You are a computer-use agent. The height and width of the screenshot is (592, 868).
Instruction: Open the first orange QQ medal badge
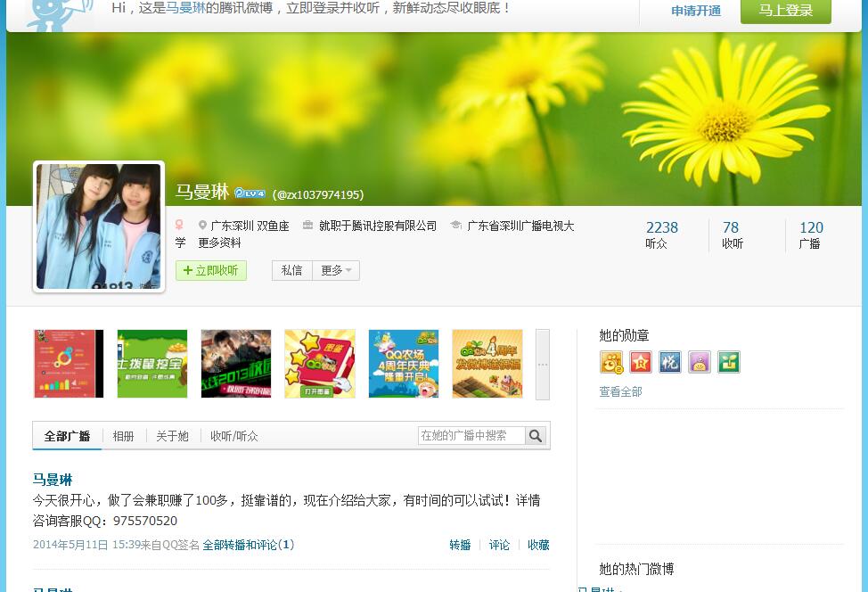(x=611, y=362)
